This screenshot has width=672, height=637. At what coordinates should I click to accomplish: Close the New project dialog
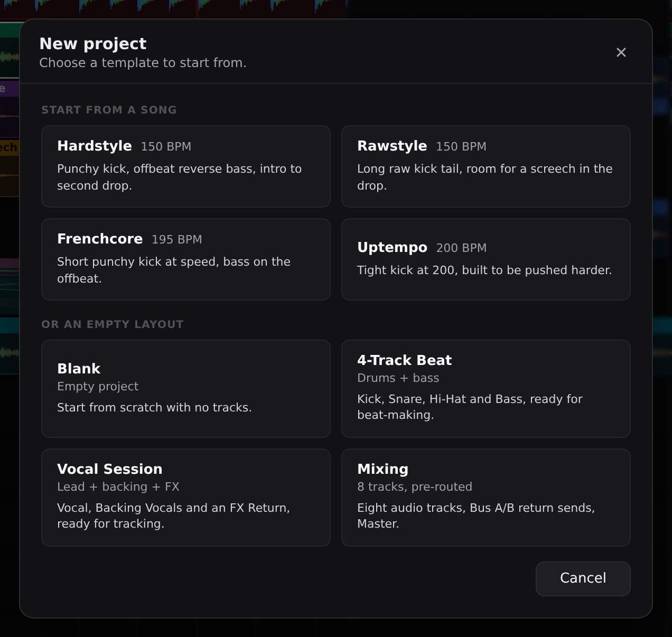[621, 52]
